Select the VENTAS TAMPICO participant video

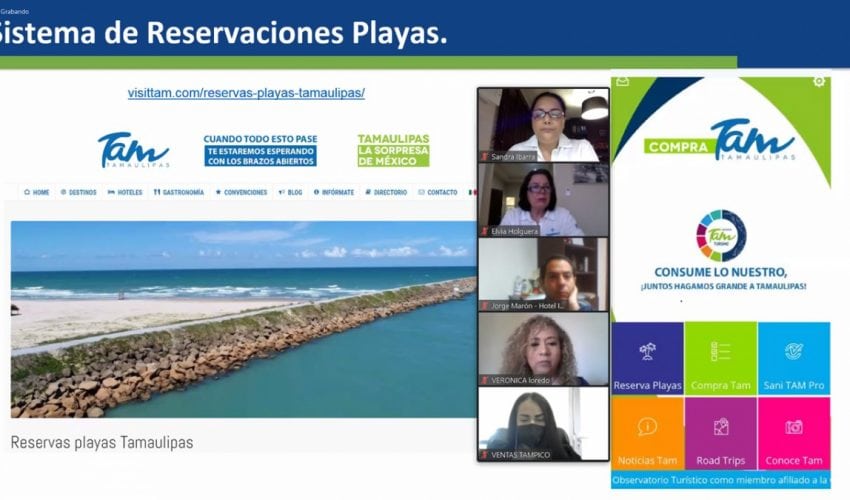[542, 423]
